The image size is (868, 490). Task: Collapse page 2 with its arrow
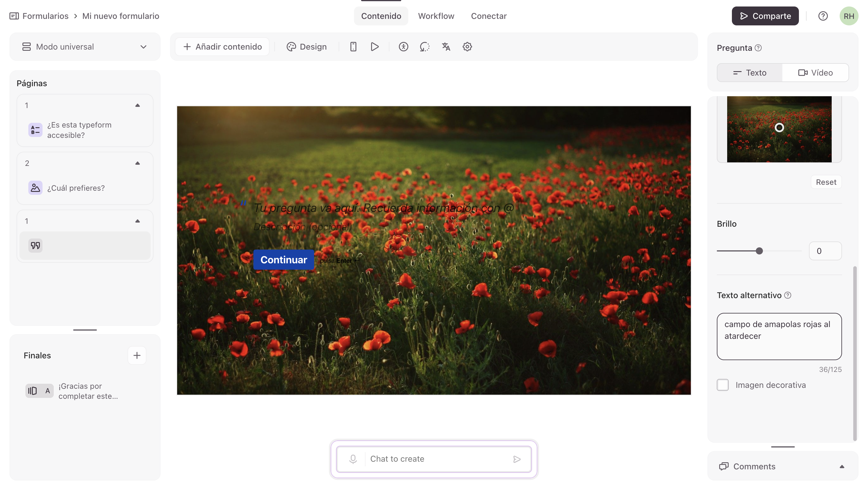tap(138, 163)
